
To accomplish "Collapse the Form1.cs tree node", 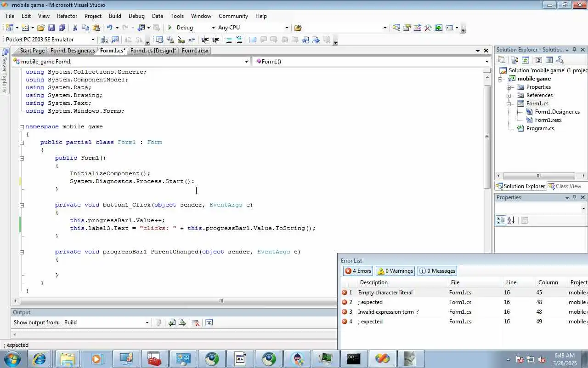I will (509, 103).
